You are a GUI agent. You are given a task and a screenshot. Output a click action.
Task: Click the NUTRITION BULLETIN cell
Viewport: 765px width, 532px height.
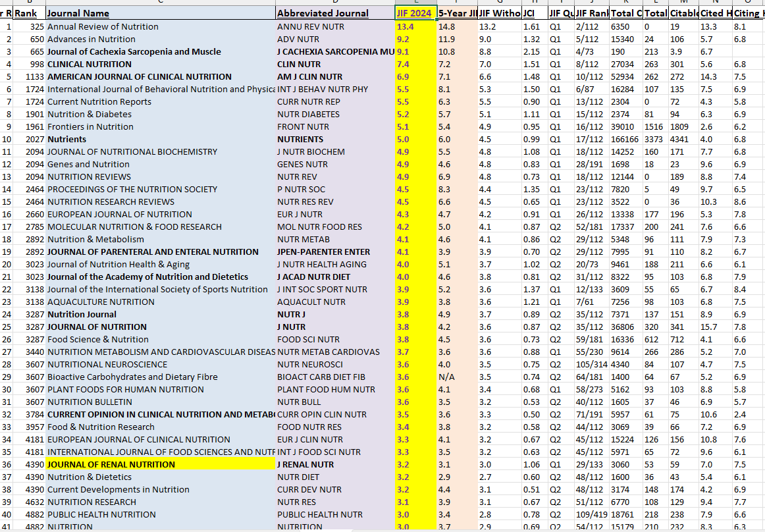click(161, 402)
